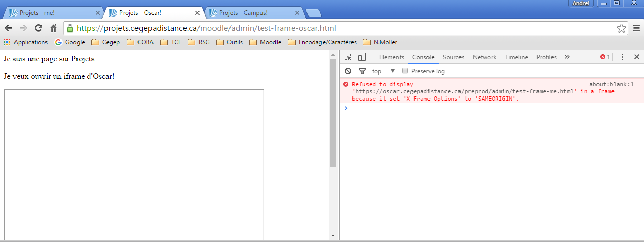Open the Moodle bookmark folder
Viewport: 644px width, 242px height.
coord(265,42)
